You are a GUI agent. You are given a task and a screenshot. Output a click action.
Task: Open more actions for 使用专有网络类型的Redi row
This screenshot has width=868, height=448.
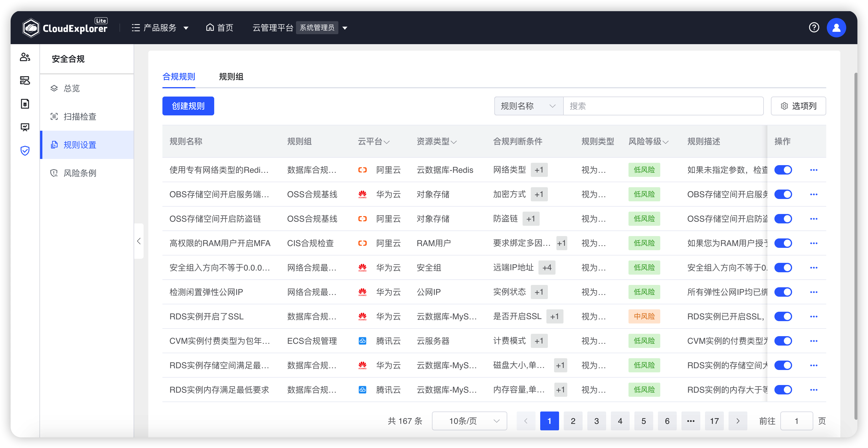point(813,170)
